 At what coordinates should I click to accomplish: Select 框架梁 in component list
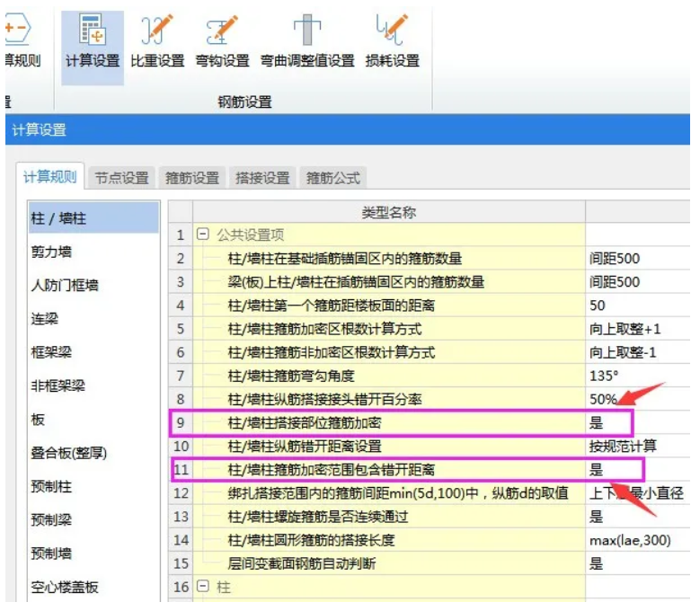pos(93,352)
